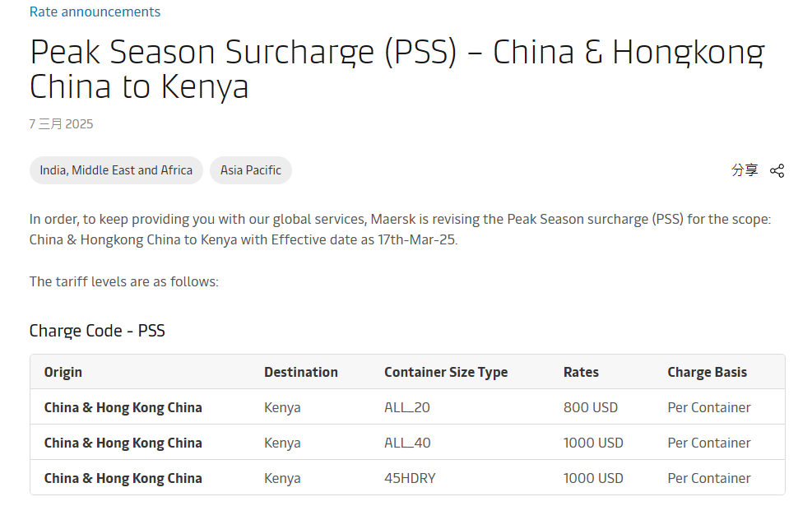Click the share network icon
The height and width of the screenshot is (506, 812).
tap(777, 171)
